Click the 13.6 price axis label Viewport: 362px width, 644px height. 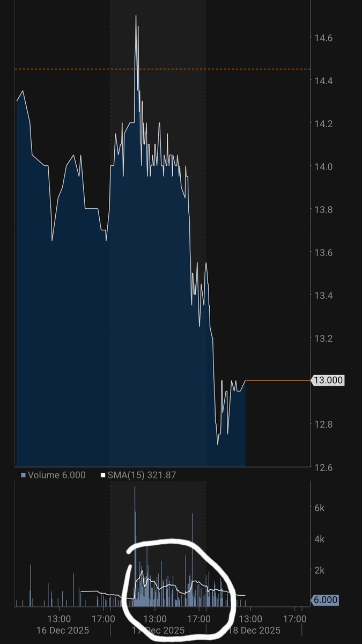coord(324,253)
